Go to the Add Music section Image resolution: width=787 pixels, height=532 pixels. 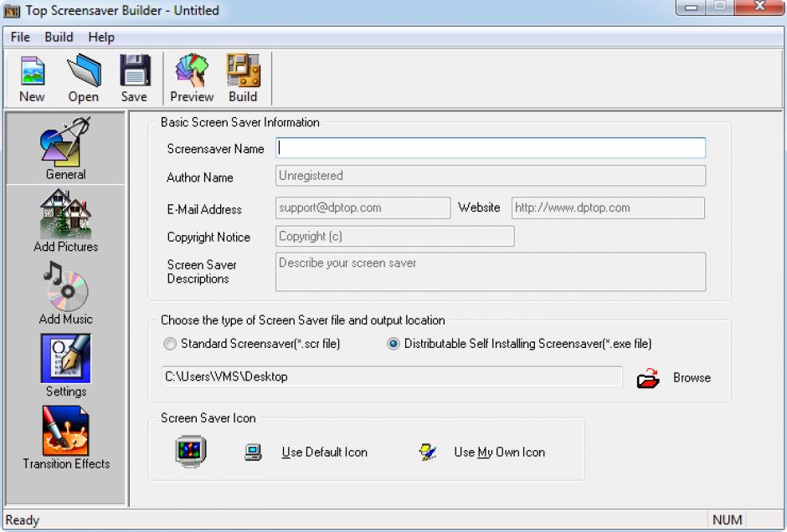65,293
